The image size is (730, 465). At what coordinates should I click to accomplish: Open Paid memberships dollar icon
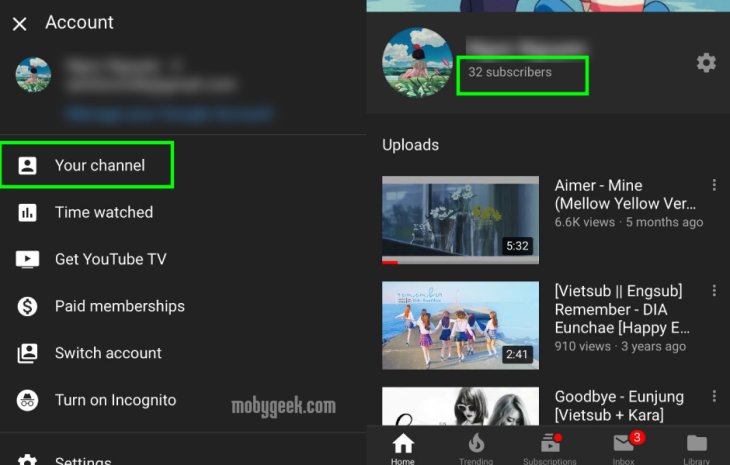pos(27,306)
